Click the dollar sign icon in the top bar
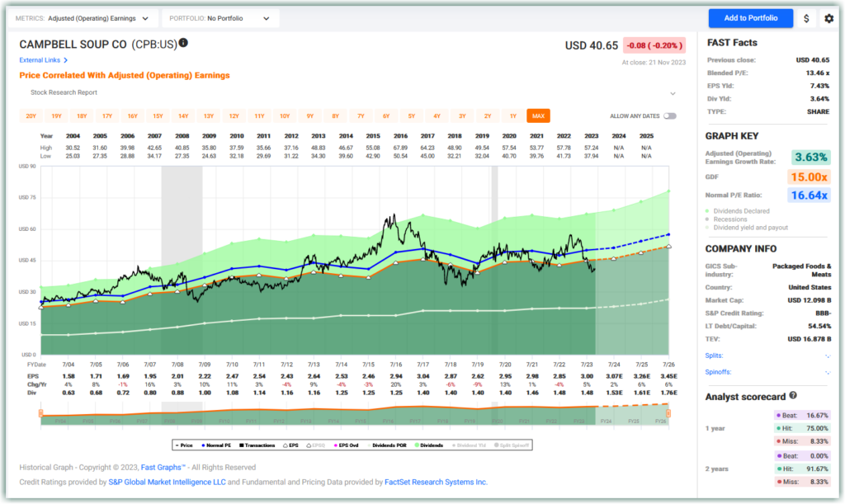This screenshot has height=504, width=845. click(806, 17)
